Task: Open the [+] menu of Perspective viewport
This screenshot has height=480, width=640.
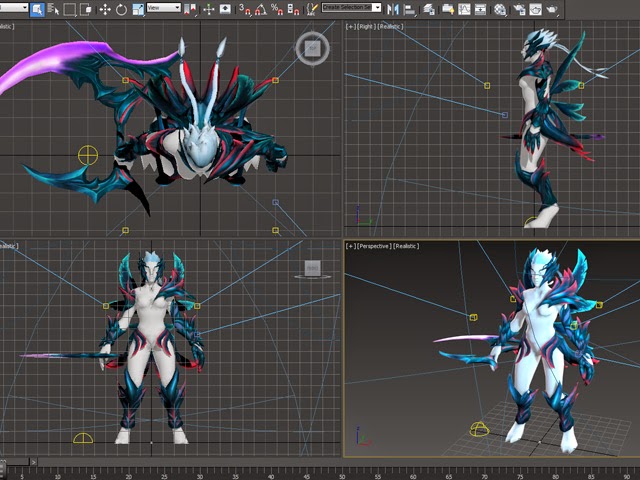Action: [351, 246]
